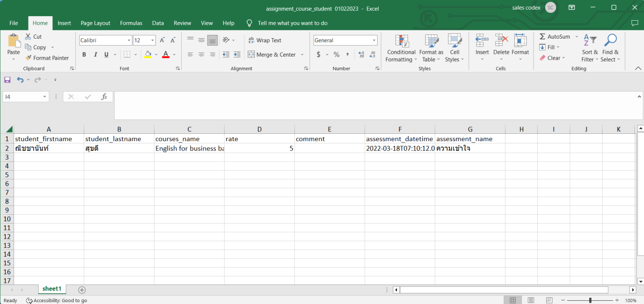This screenshot has width=644, height=304.
Task: Open the Name Box dropdown arrow
Action: (45, 97)
